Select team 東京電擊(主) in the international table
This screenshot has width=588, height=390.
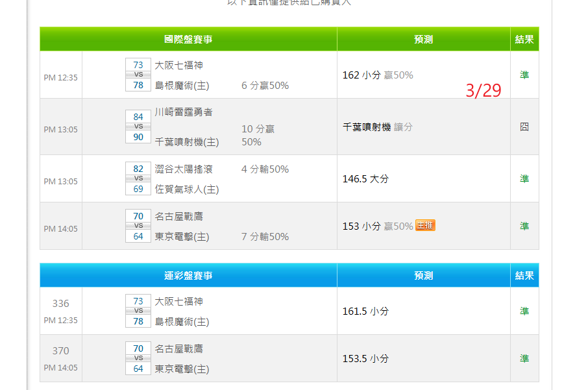[182, 237]
